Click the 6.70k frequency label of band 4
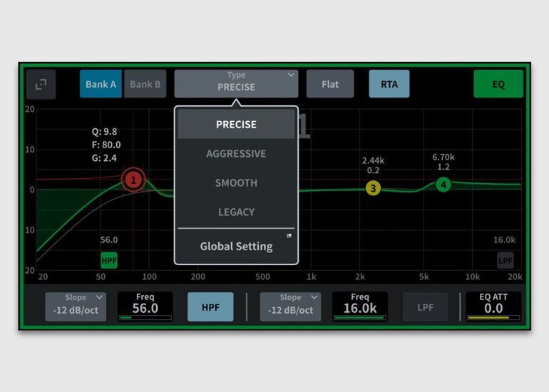Image resolution: width=549 pixels, height=392 pixels. 443,157
